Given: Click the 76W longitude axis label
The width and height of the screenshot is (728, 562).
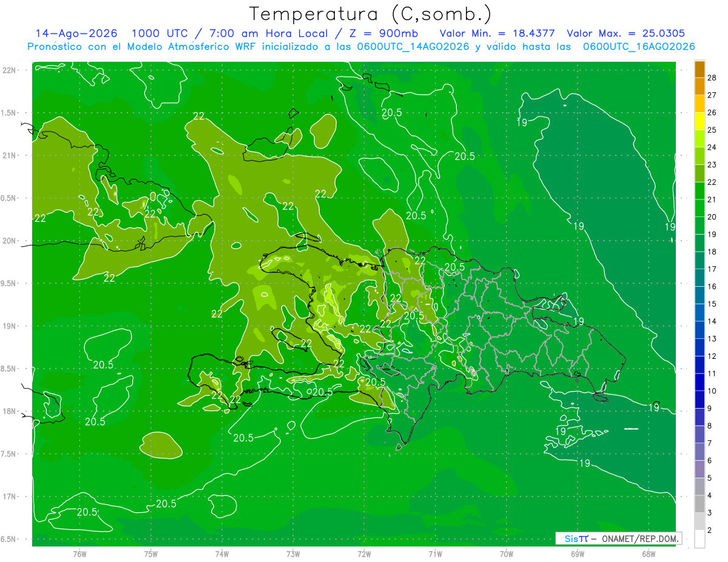Looking at the screenshot, I should point(79,554).
